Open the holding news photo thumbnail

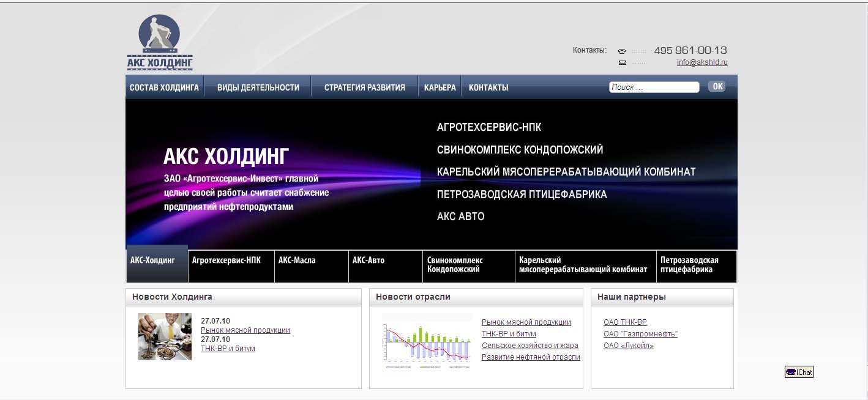click(165, 336)
